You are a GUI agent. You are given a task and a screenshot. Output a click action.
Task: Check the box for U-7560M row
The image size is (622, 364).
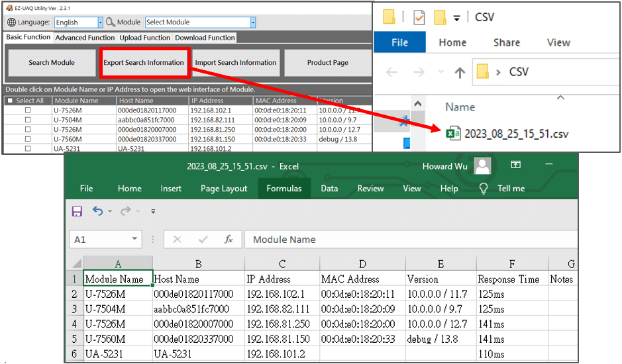pos(28,139)
